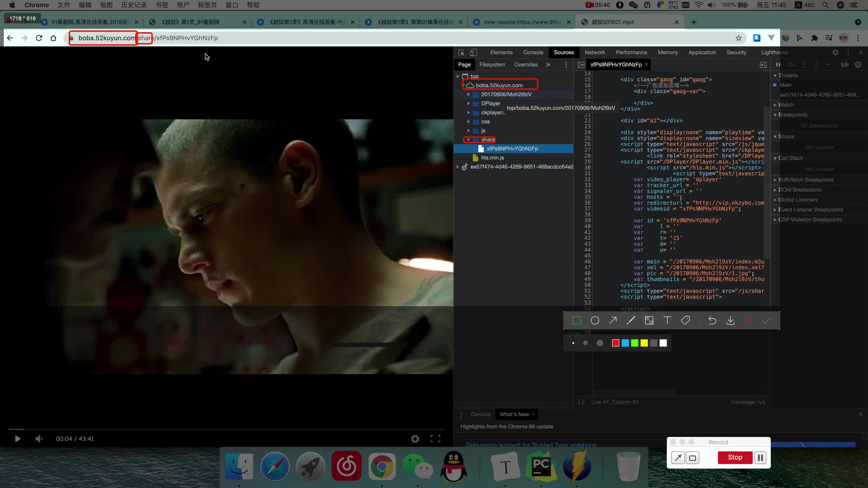Toggle video fullscreen mode
Screen dimensions: 868x488
point(435,439)
